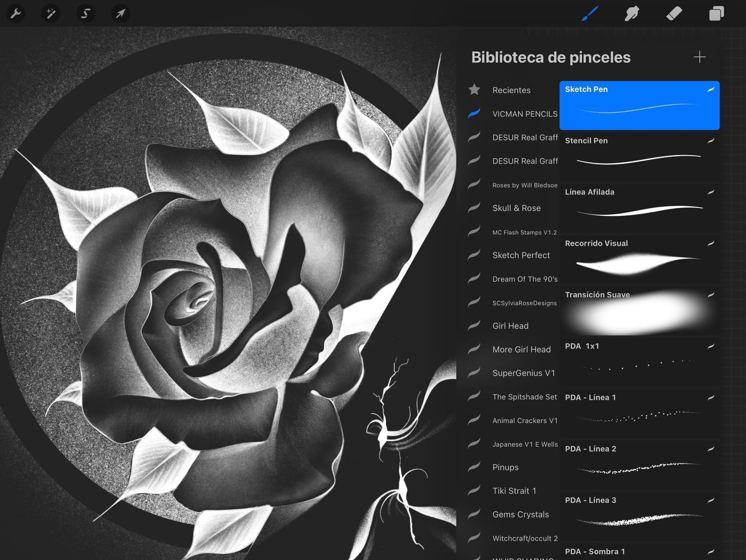Open the Actions wrench menu
The image size is (746, 560).
(15, 13)
